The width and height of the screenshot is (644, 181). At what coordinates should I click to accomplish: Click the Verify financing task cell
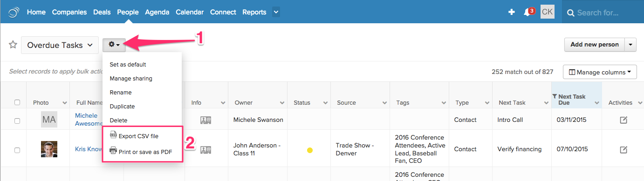520,149
